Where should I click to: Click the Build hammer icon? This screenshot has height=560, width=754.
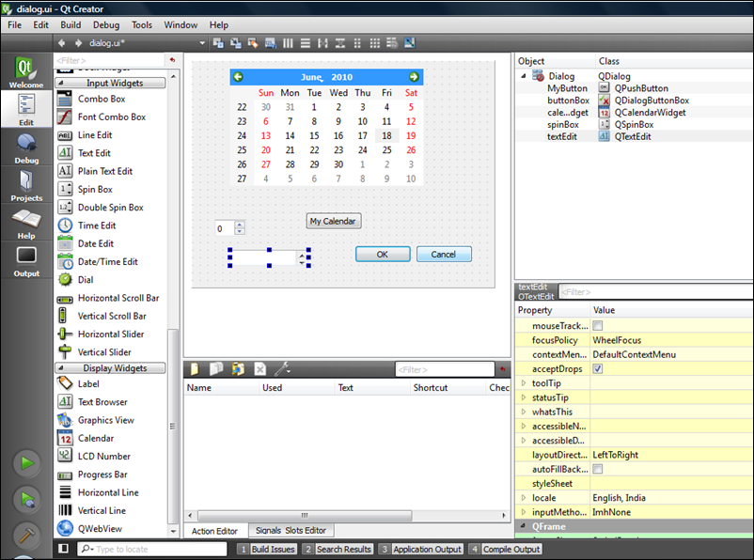click(26, 537)
